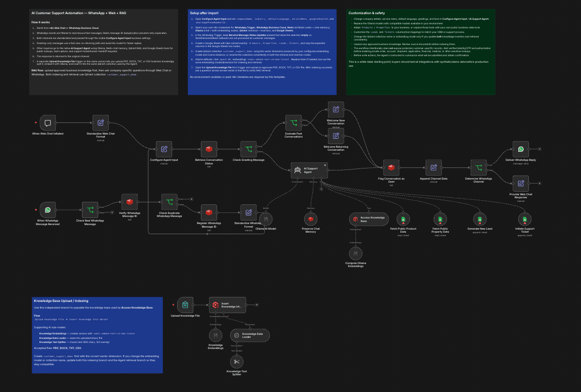Open the Welcome New Conversation node
The height and width of the screenshot is (392, 581).
tap(336, 110)
